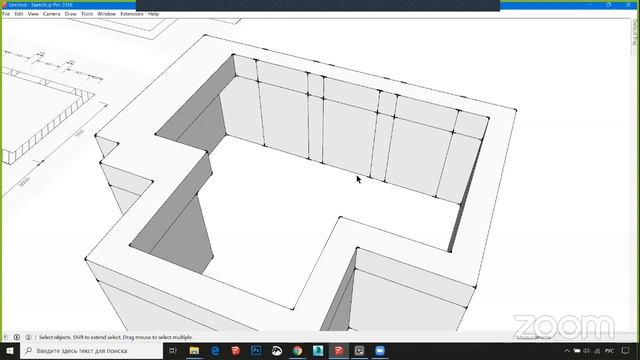
Task: Show hidden system tray icons
Action: coord(567,351)
